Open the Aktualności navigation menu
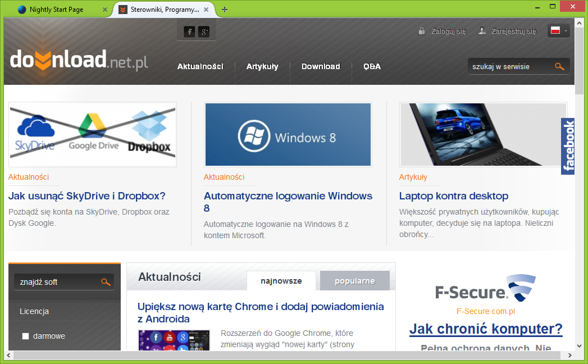588x364 pixels. point(200,66)
